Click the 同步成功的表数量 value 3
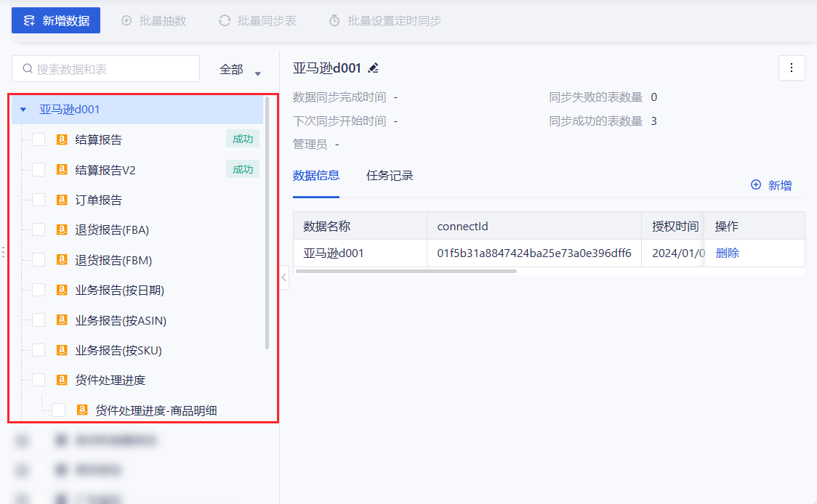 click(654, 121)
